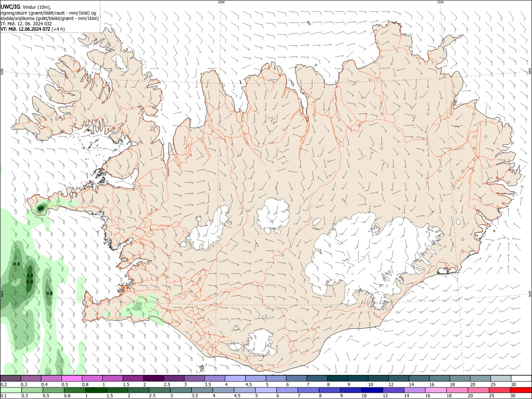532x399 pixels.
Task: Select lower legend swatch between 0.1 and 0.3
Action: click(x=10, y=390)
